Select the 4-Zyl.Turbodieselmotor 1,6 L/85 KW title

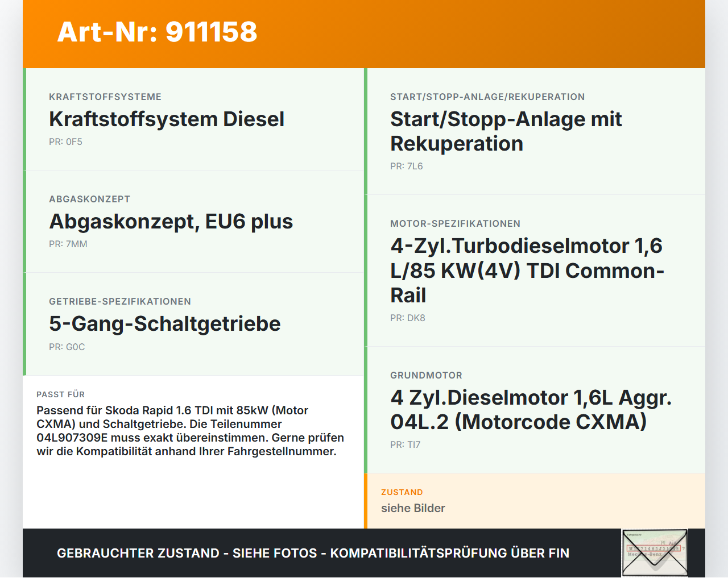pyautogui.click(x=527, y=271)
